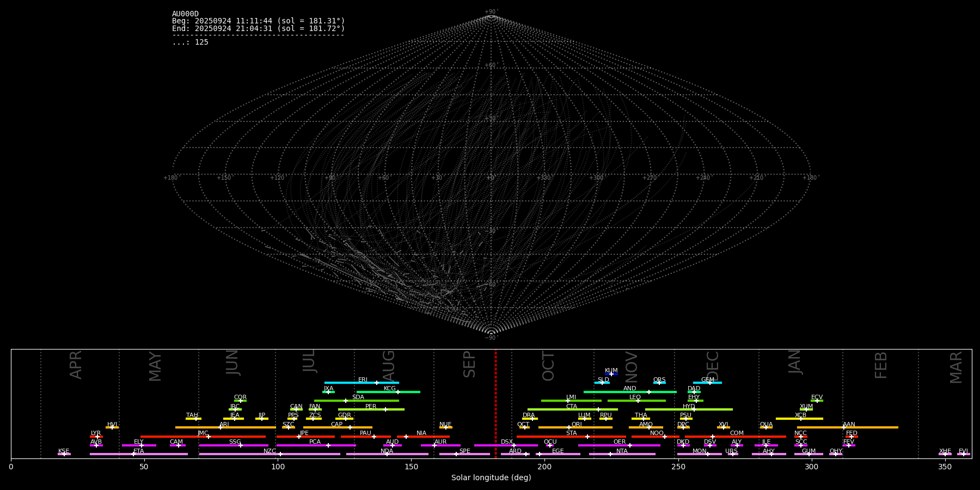Viewport: 980px width, 490px height.
Task: Click the AAN shower label
Action: (x=849, y=425)
